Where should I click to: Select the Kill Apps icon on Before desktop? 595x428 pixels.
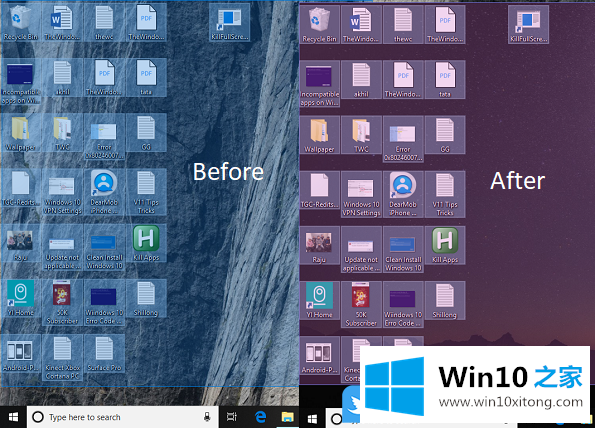click(146, 243)
